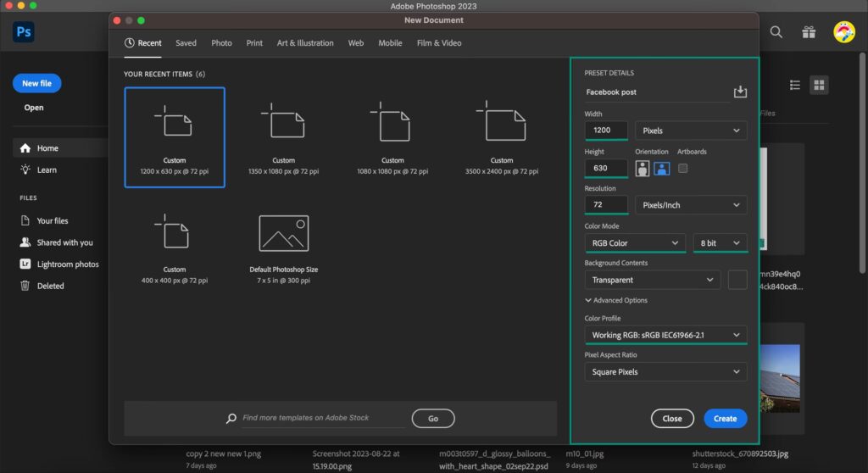Image resolution: width=868 pixels, height=473 pixels.
Task: Switch to grid view icon
Action: pos(818,85)
